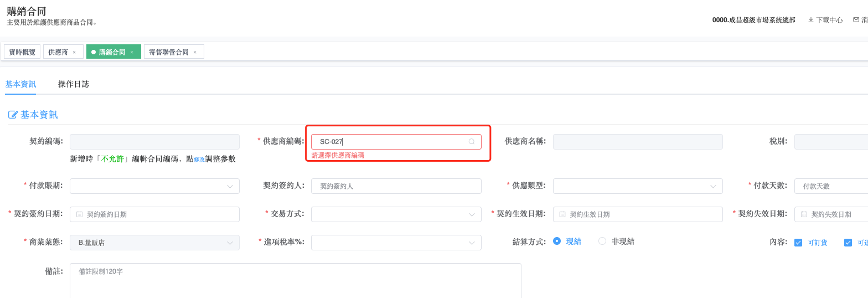The width and height of the screenshot is (868, 298).
Task: Select the 現結 radio button
Action: [x=557, y=241]
